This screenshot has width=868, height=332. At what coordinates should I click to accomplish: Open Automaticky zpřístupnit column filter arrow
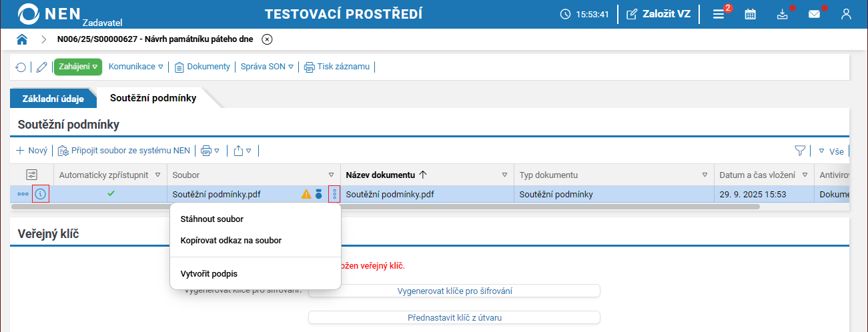click(158, 175)
